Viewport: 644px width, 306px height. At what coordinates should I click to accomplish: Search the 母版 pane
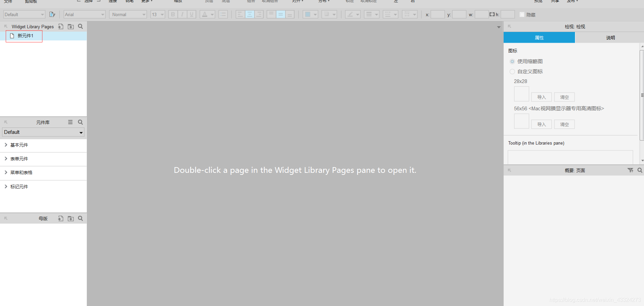(80, 219)
